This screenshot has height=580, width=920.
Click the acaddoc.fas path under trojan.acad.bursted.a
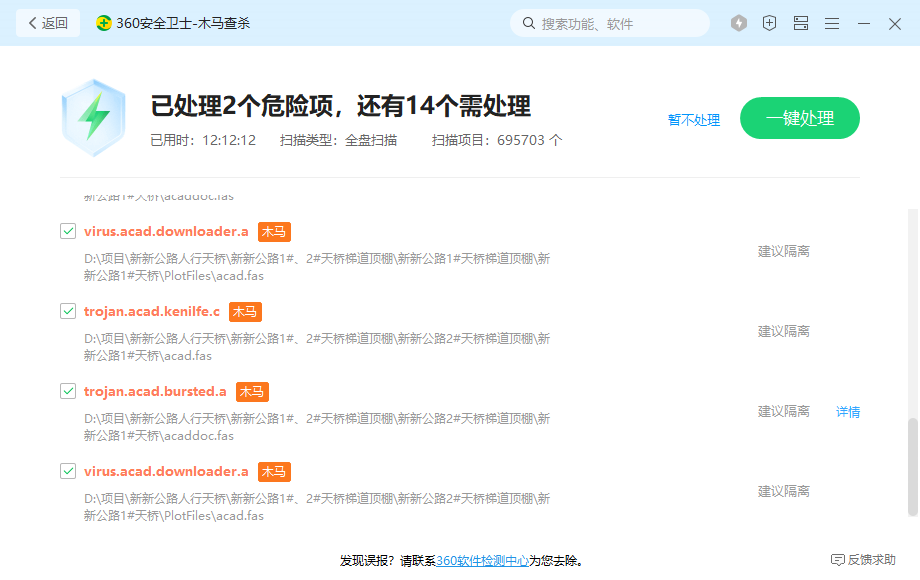coord(317,427)
